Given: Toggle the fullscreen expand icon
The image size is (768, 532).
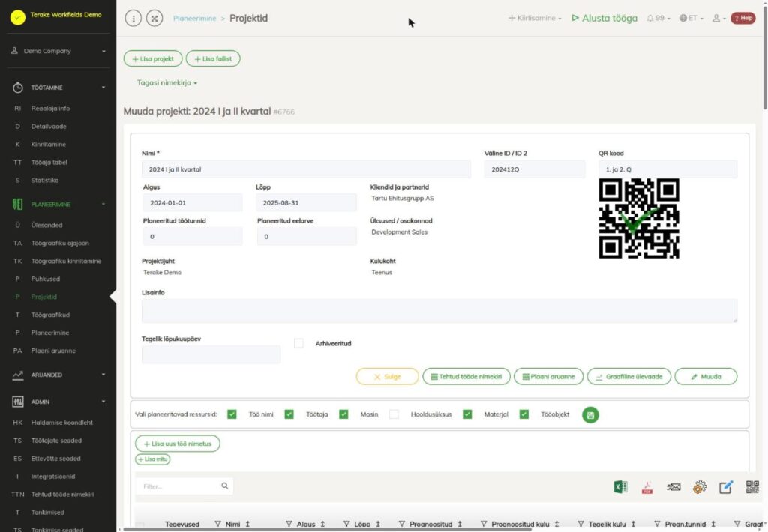Looking at the screenshot, I should pyautogui.click(x=154, y=19).
